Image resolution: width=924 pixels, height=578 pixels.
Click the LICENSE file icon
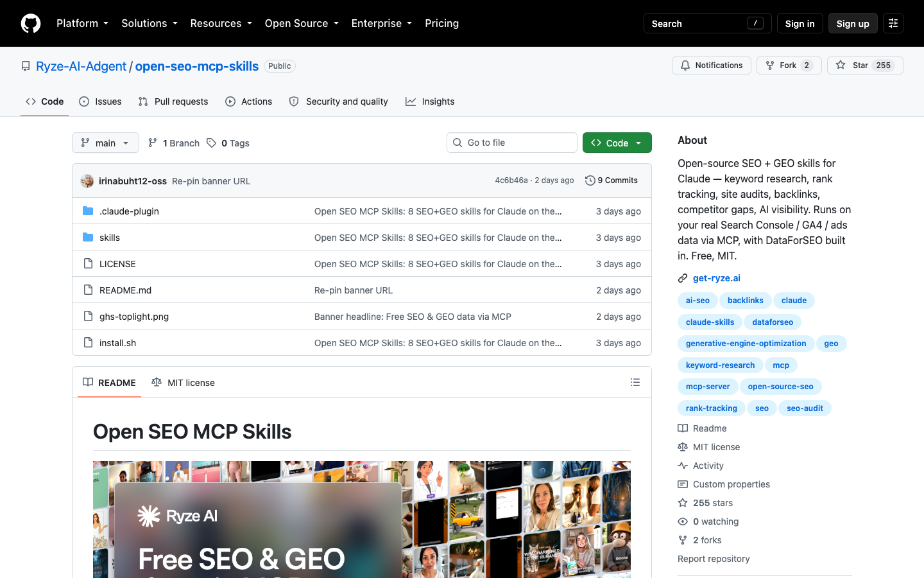pyautogui.click(x=88, y=263)
